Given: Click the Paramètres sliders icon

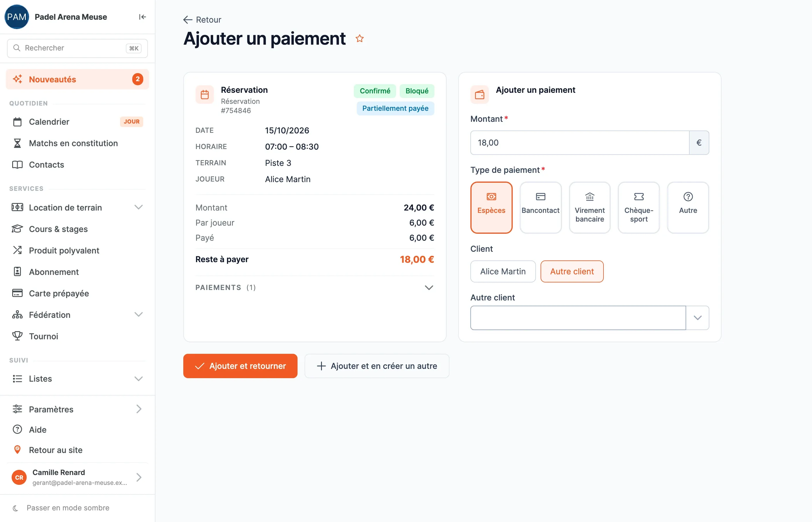Looking at the screenshot, I should coord(17,409).
